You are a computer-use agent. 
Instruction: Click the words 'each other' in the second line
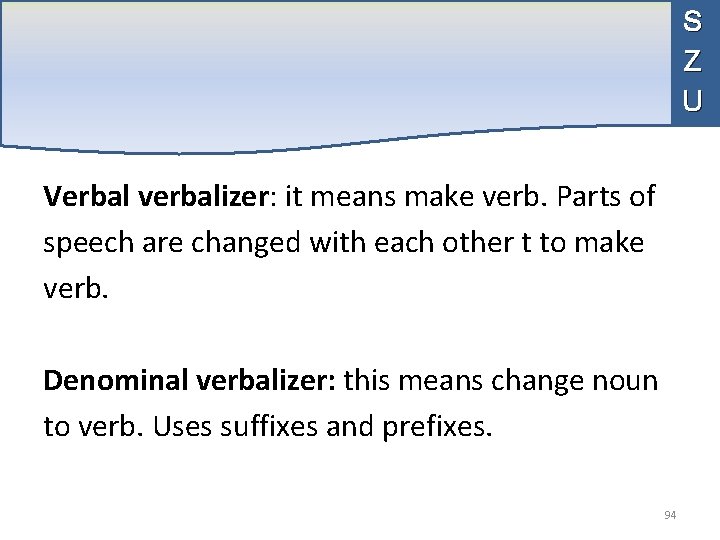[444, 242]
